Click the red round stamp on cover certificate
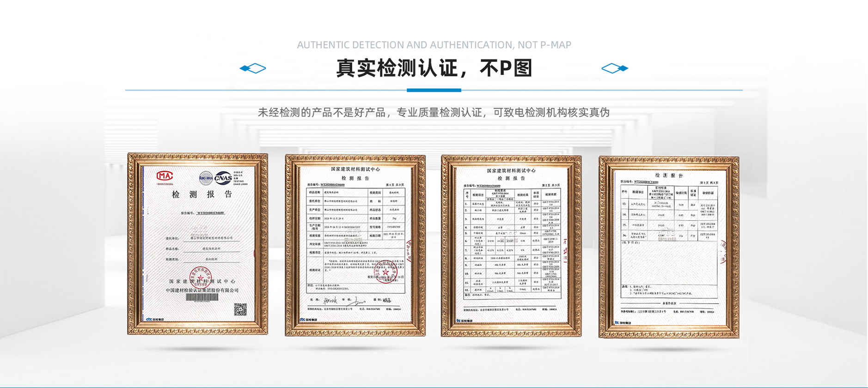Screen dimensions: 868x388 coord(200,276)
